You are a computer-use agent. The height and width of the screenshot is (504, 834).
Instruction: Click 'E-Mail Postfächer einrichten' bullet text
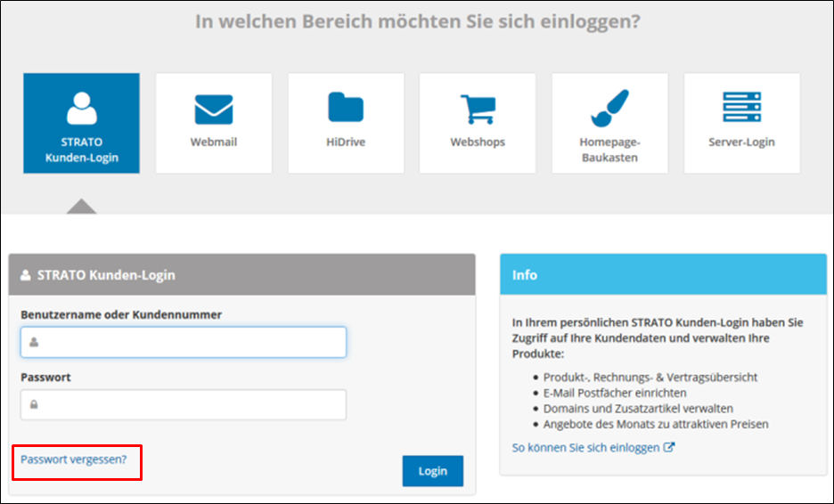[x=615, y=393]
